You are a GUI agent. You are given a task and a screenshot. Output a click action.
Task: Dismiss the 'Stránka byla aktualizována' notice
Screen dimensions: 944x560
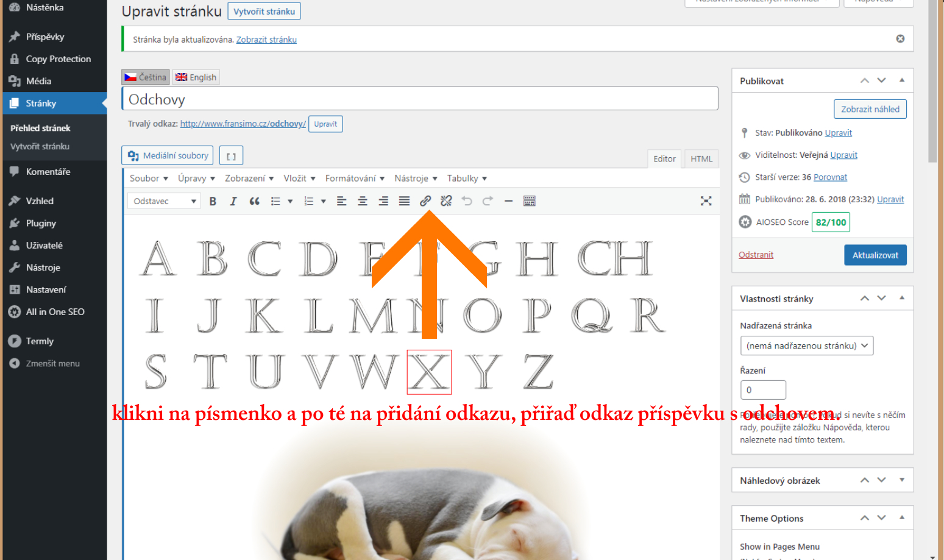pos(900,39)
